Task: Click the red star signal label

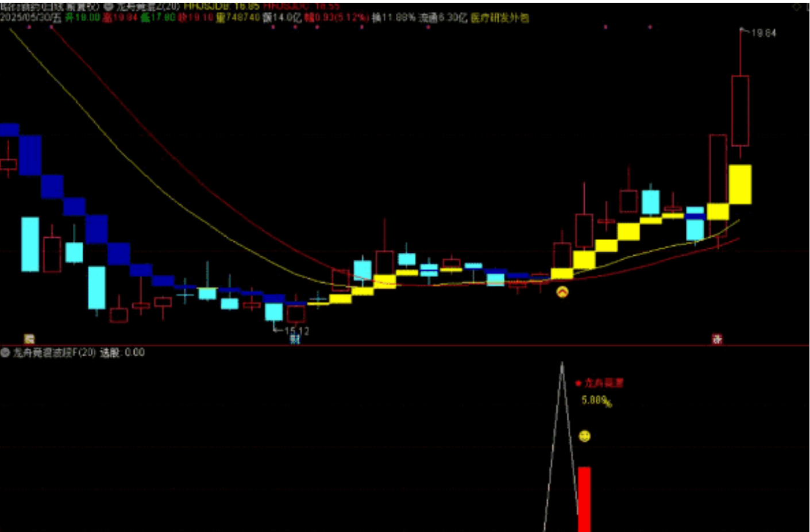Action: click(x=600, y=383)
